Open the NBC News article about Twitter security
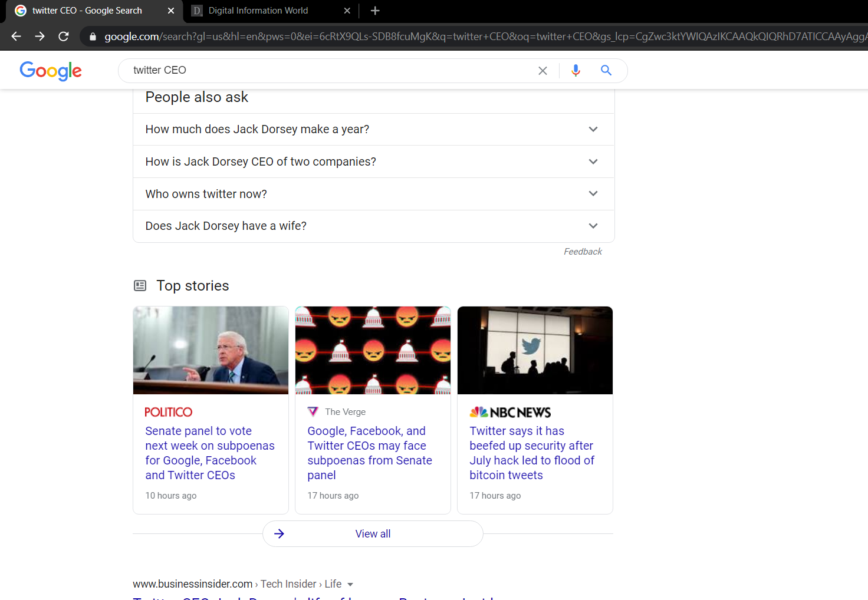 (x=531, y=453)
